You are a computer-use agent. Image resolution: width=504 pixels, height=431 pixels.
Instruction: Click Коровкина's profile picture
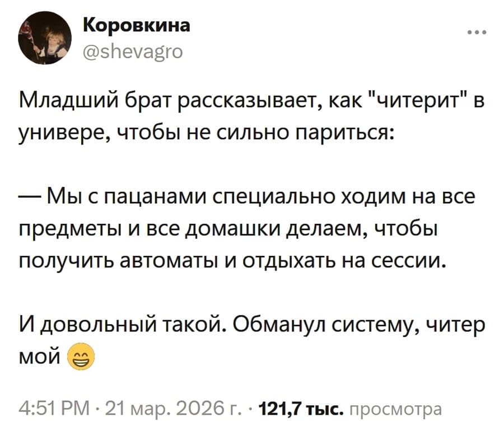click(x=45, y=39)
